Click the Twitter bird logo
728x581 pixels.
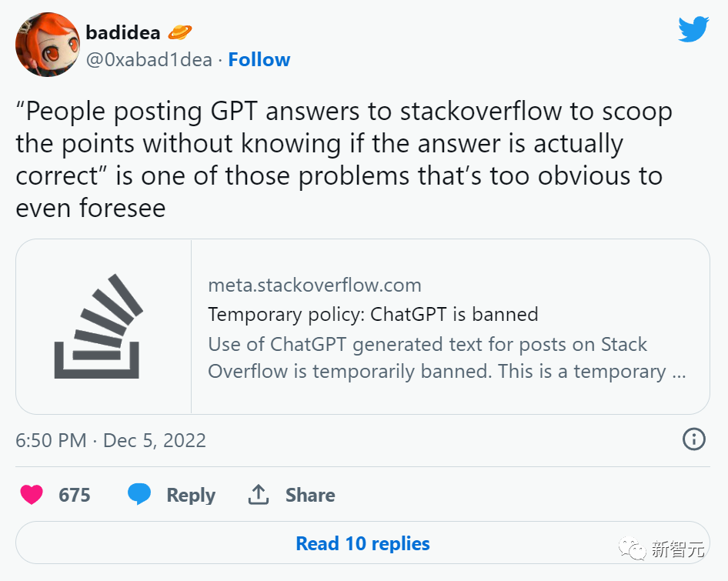(693, 29)
